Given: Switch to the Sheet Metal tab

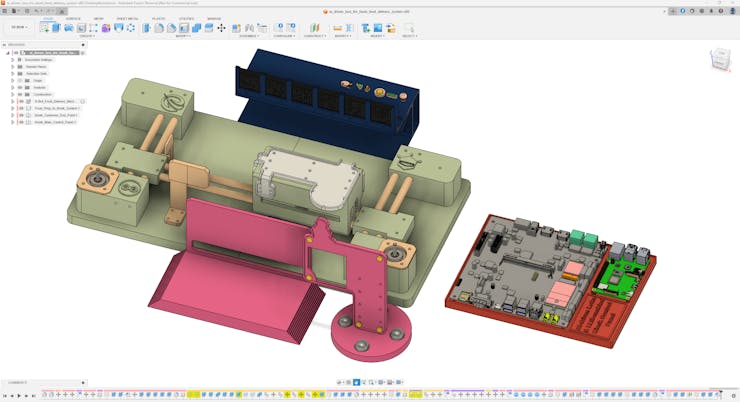Looking at the screenshot, I should [x=128, y=19].
